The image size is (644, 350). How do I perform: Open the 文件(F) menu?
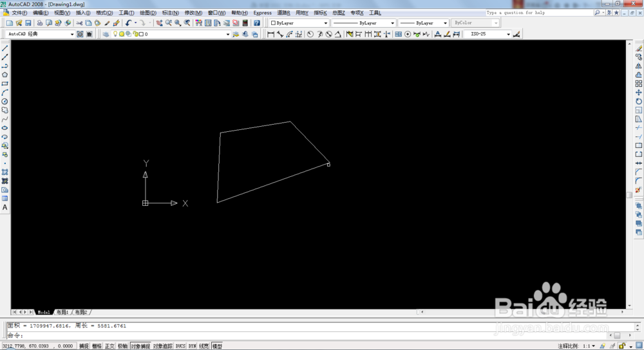click(19, 13)
